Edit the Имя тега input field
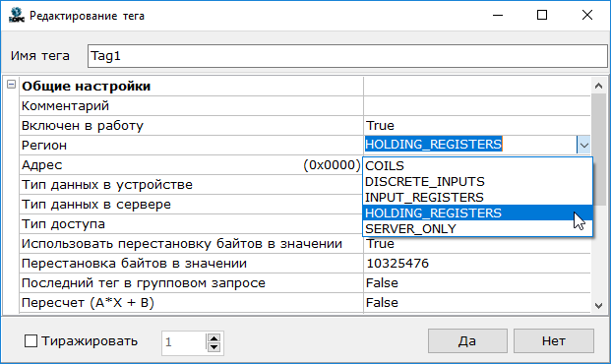The height and width of the screenshot is (364, 611). pos(347,56)
